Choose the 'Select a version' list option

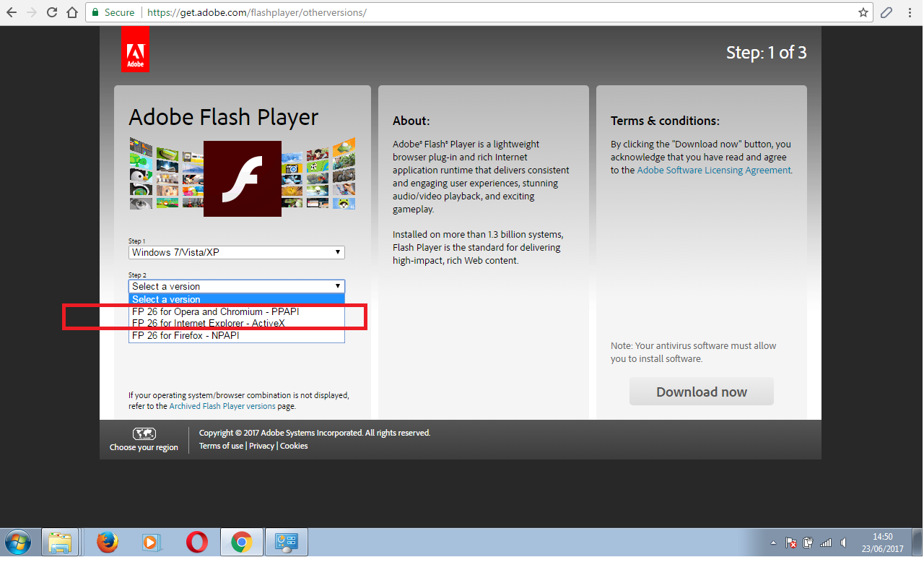(237, 299)
